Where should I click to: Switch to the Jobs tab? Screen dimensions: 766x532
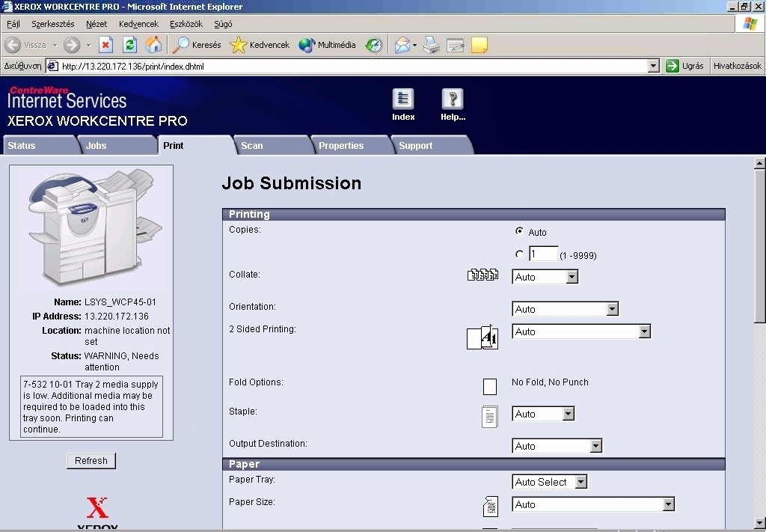coord(117,146)
